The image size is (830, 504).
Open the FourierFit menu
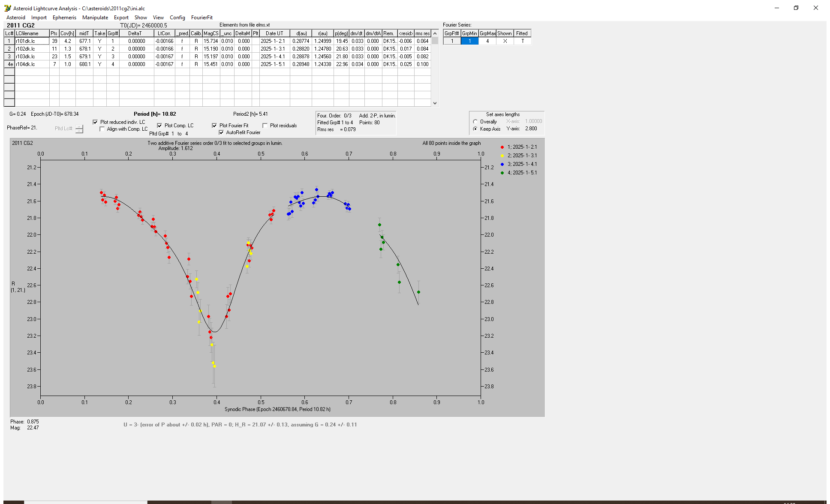(202, 18)
